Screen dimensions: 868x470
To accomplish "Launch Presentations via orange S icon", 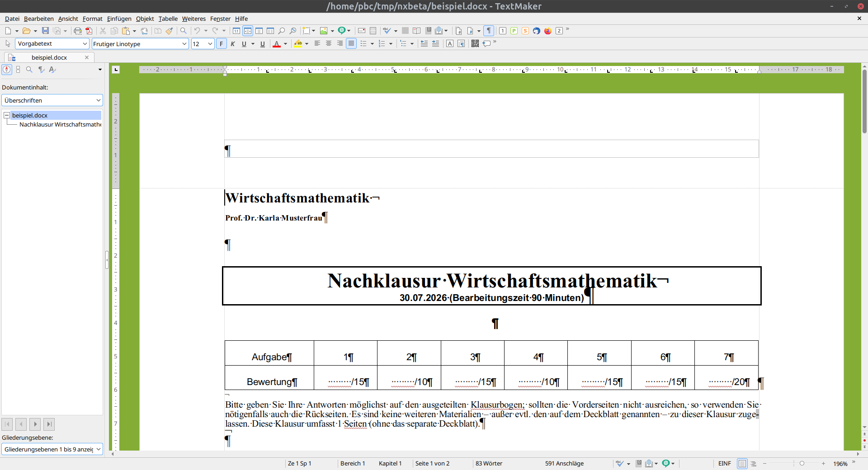I will coord(525,31).
